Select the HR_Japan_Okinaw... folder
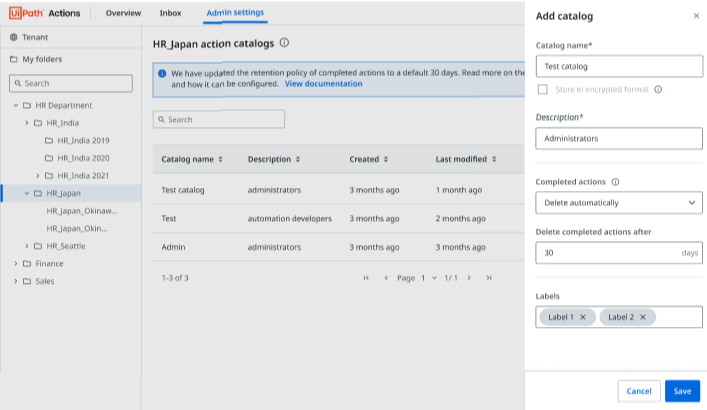 [x=82, y=211]
